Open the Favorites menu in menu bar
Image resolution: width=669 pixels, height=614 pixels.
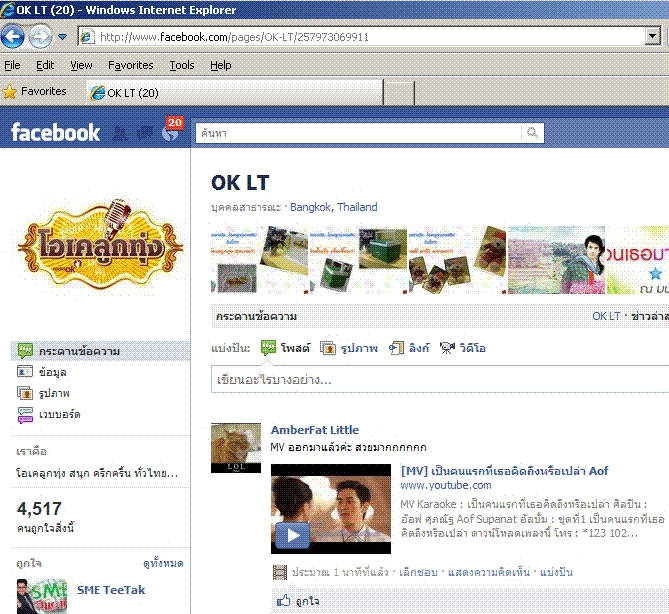tap(130, 65)
